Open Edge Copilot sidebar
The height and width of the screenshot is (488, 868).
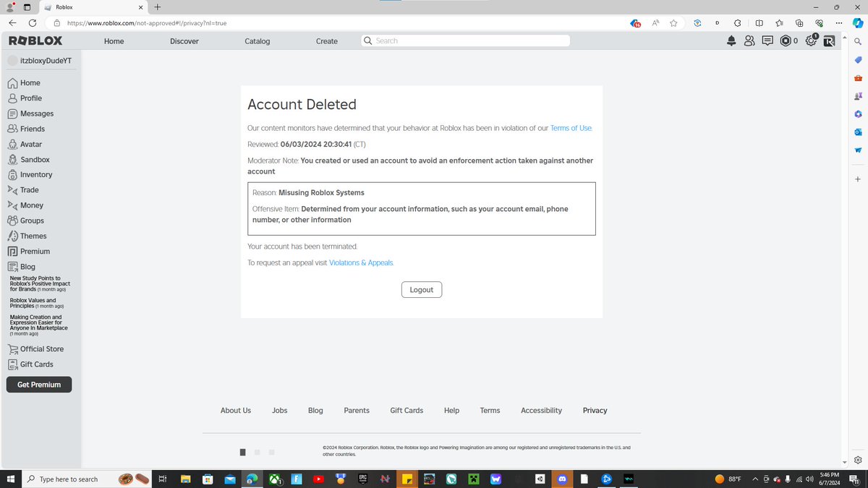point(858,23)
